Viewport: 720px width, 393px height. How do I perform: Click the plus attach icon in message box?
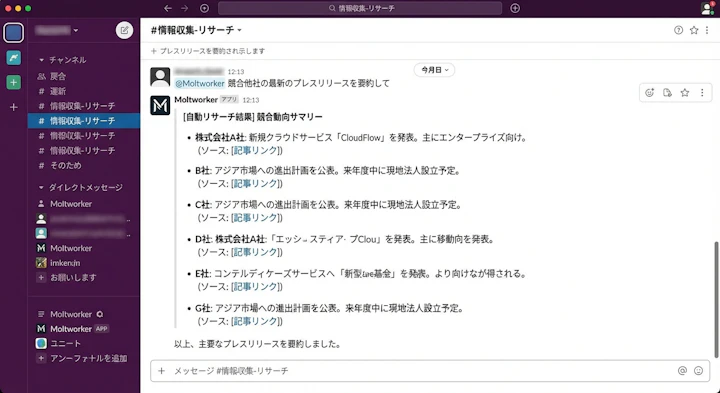coord(161,371)
